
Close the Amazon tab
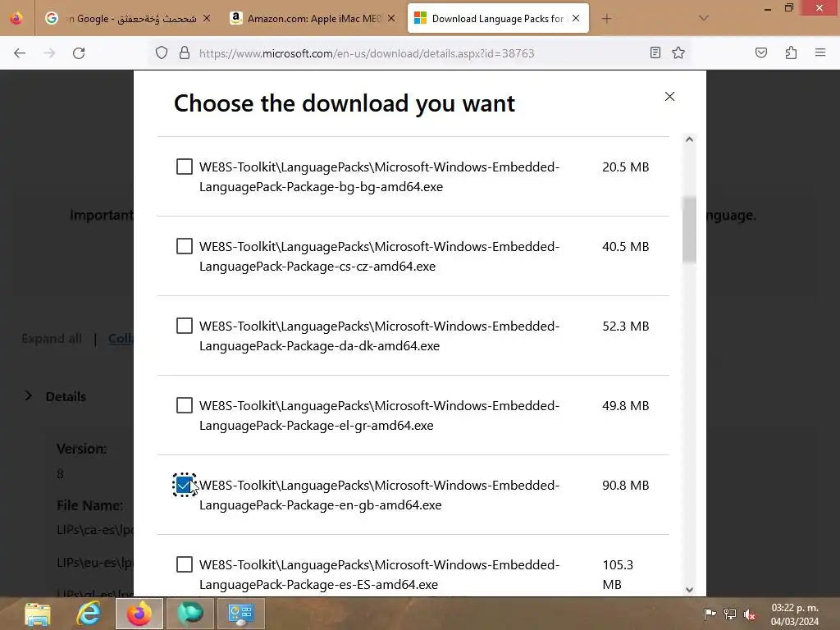point(391,18)
